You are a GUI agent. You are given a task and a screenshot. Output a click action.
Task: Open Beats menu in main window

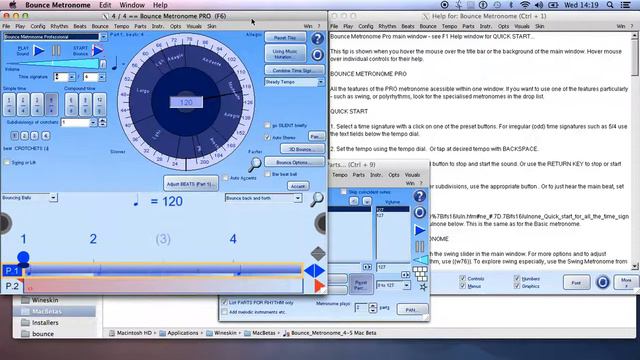pyautogui.click(x=80, y=26)
